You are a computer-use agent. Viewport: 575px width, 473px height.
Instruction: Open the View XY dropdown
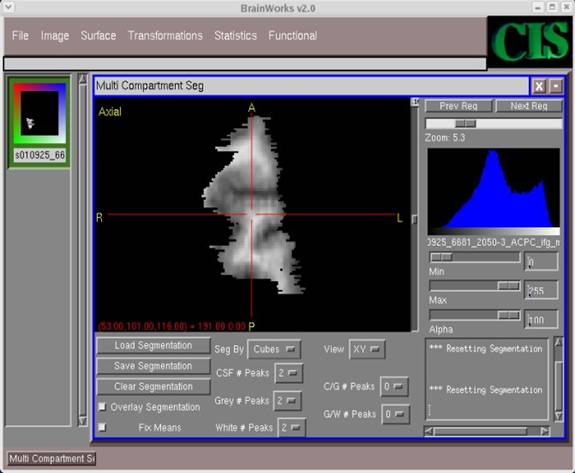pos(367,349)
